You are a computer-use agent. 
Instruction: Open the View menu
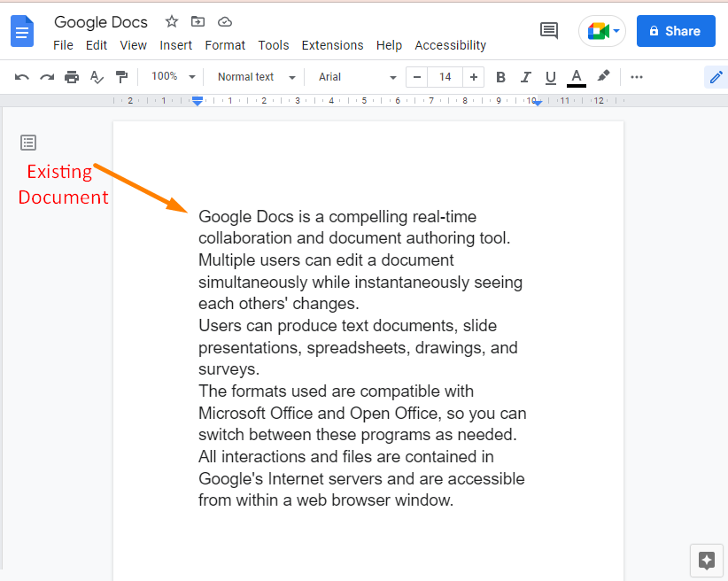133,45
